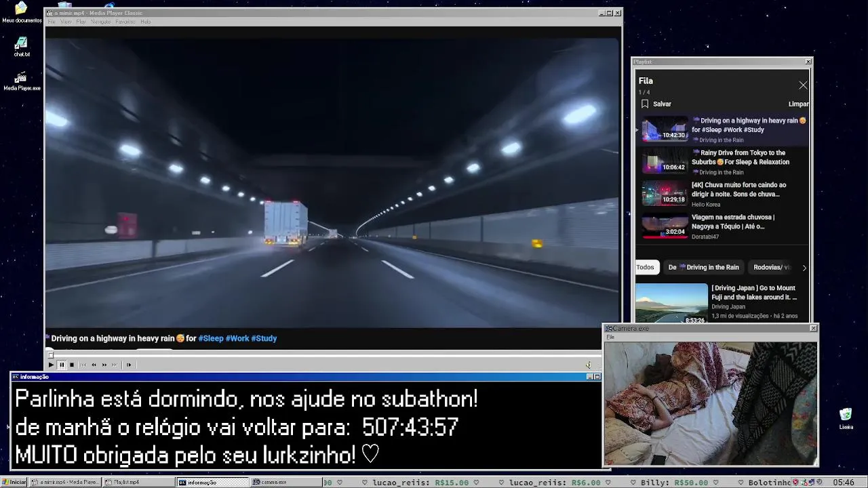This screenshot has width=868, height=488.
Task: Launch Media Player.exe desktop icon
Action: (22, 81)
